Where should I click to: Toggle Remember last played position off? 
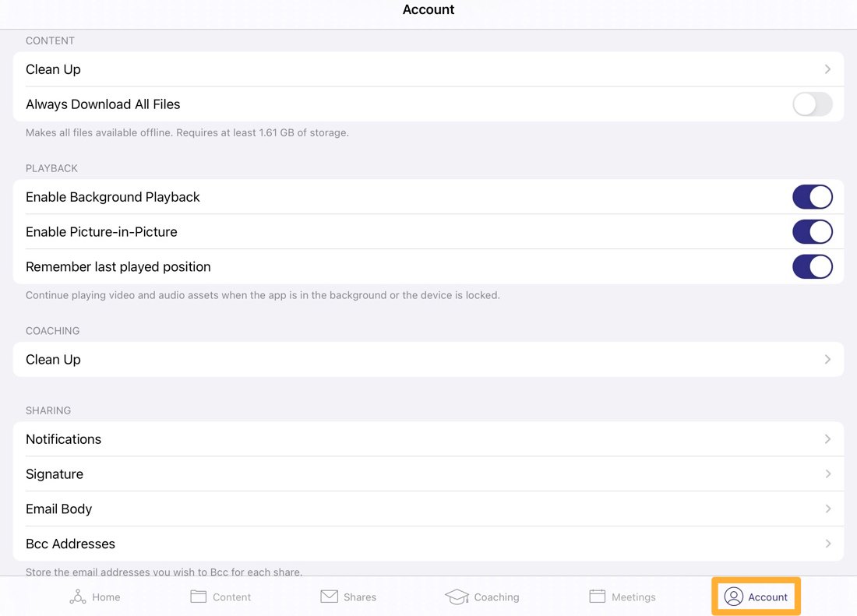[x=813, y=266]
